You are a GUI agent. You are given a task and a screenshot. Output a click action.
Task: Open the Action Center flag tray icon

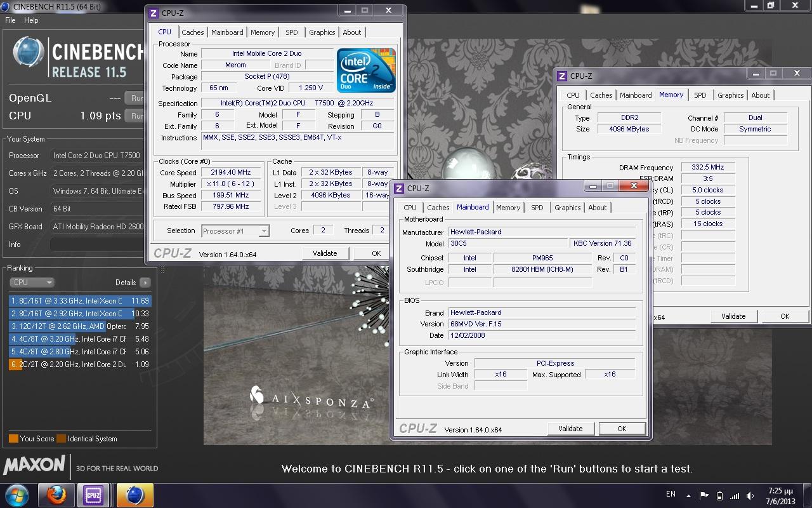click(x=704, y=496)
